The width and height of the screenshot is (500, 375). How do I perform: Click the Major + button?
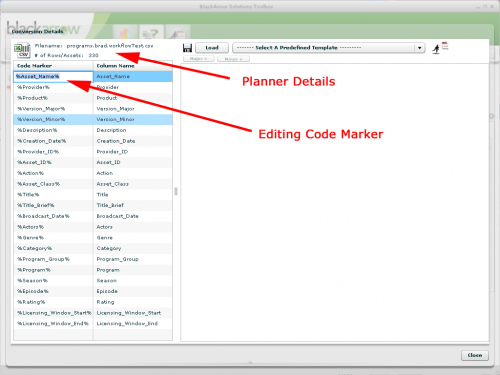(199, 59)
